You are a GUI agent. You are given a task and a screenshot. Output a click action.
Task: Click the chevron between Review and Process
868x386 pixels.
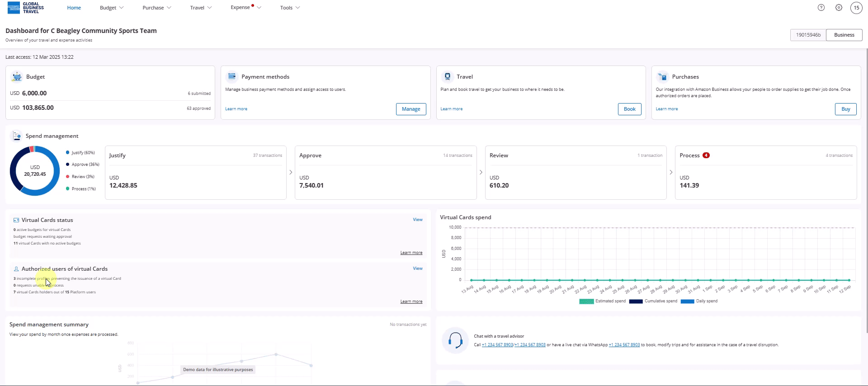(x=671, y=172)
